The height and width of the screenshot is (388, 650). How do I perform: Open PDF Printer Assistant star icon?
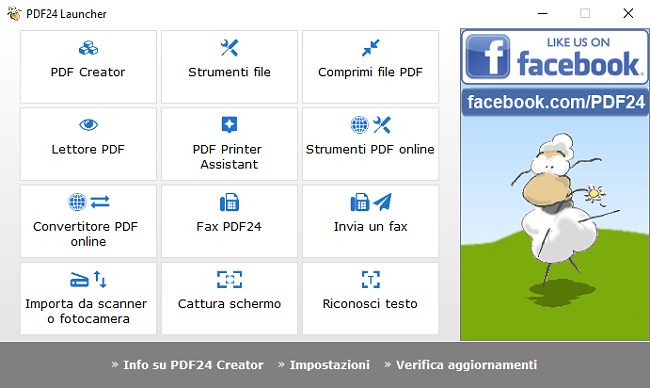point(229,125)
